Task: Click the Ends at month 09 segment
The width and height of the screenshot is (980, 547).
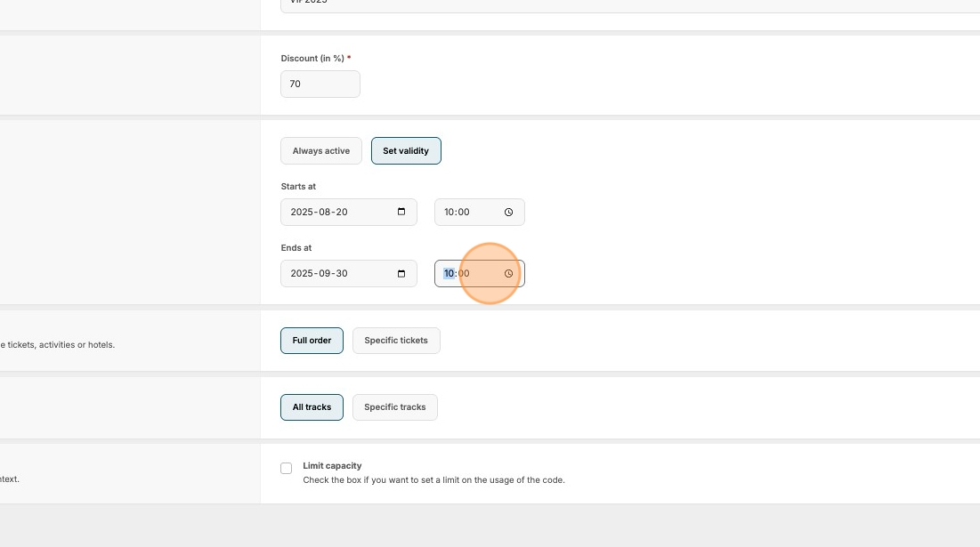Action: pos(327,273)
